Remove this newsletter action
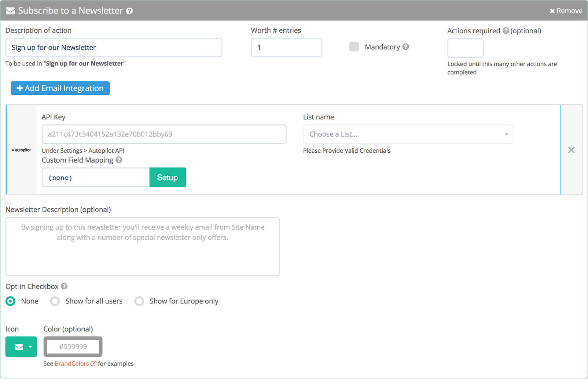 (566, 11)
